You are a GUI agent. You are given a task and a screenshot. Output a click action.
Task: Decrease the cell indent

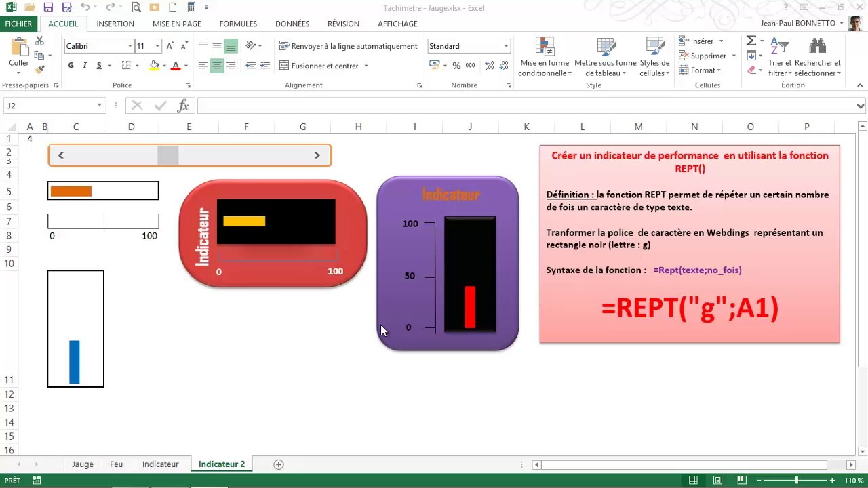pyautogui.click(x=250, y=66)
